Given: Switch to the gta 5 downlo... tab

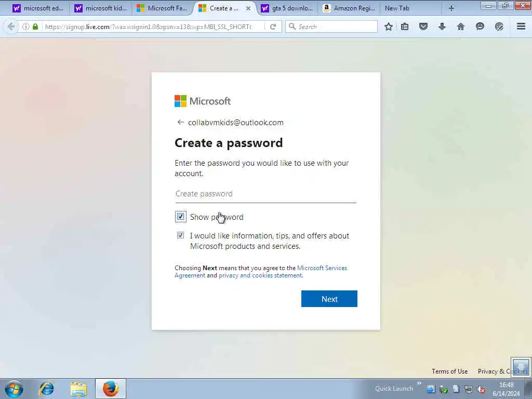Looking at the screenshot, I should (287, 8).
